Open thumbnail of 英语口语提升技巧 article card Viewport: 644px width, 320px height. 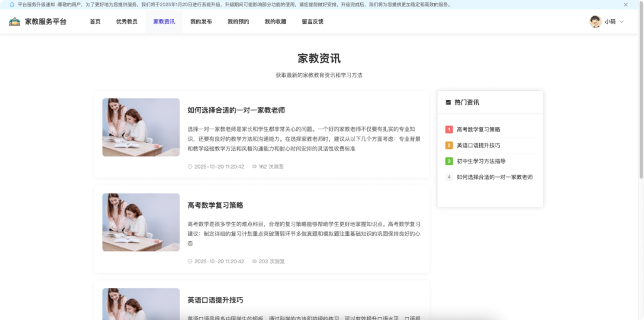pos(141,304)
